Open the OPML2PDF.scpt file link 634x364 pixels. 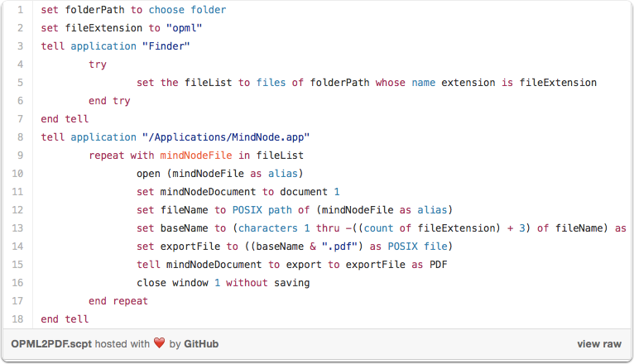pos(51,344)
